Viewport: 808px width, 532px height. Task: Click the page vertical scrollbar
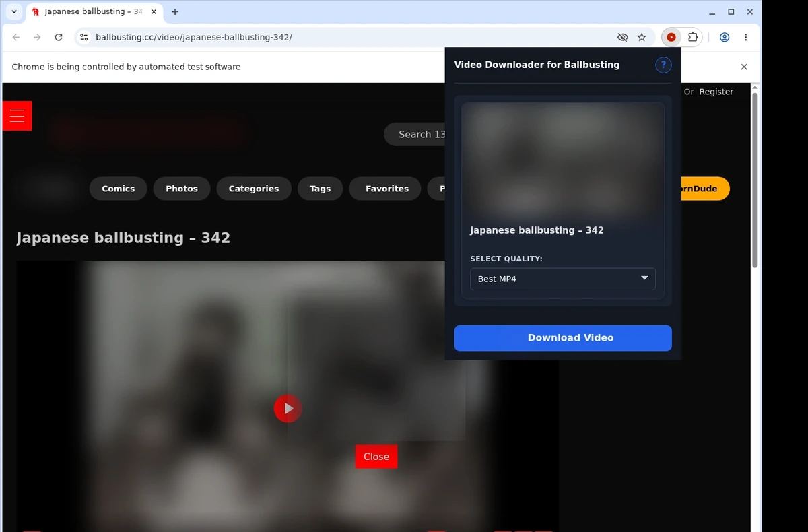[x=755, y=180]
